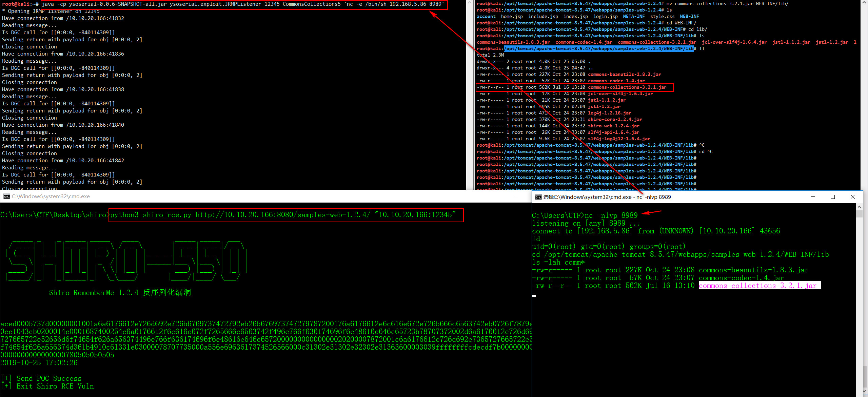Viewport: 868px width, 397px height.
Task: Click 'home.jsp' in the Kali ls output
Action: (x=512, y=17)
